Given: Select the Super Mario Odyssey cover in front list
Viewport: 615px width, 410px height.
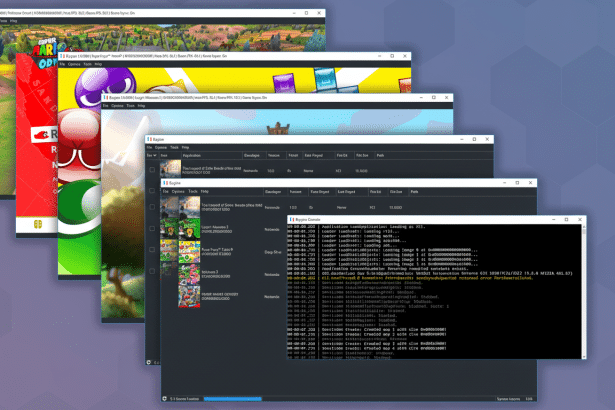Looking at the screenshot, I should click(x=189, y=297).
